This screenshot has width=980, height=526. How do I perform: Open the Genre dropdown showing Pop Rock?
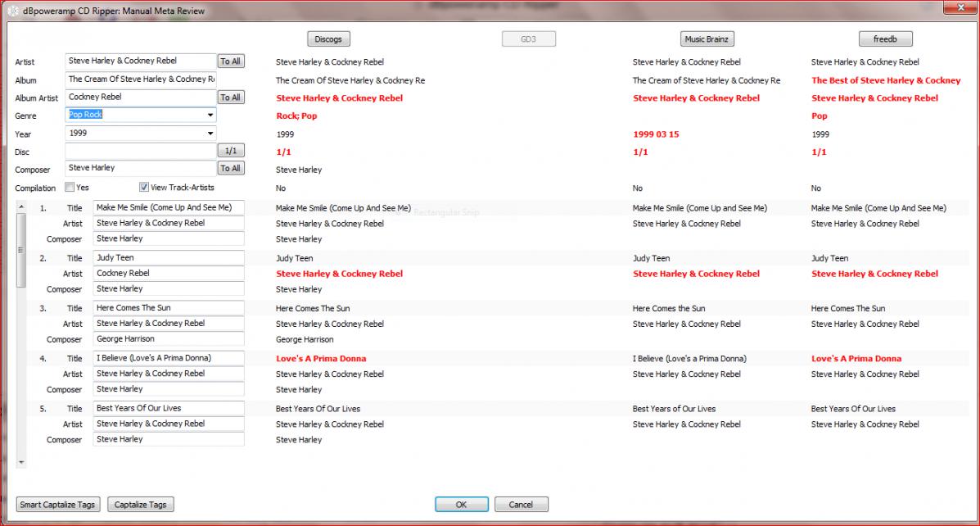[210, 116]
